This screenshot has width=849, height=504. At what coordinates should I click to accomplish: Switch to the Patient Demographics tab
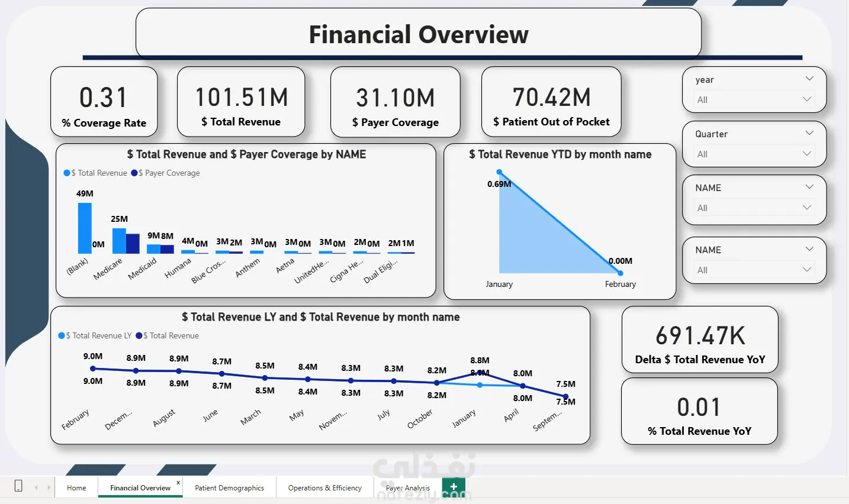pos(230,488)
